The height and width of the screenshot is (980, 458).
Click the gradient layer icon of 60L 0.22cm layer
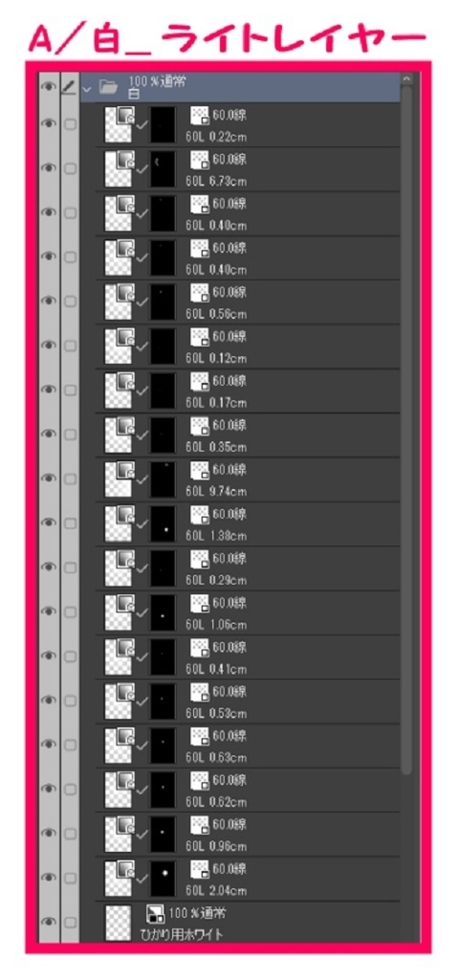[x=125, y=116]
